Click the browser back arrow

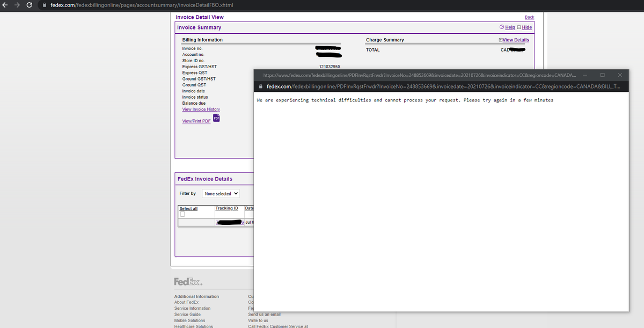pyautogui.click(x=6, y=5)
